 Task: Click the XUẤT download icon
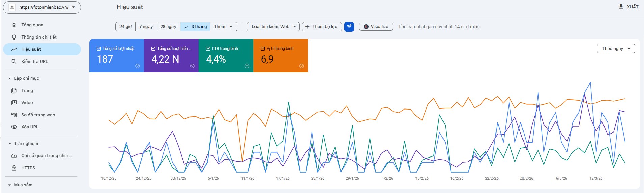pos(621,7)
